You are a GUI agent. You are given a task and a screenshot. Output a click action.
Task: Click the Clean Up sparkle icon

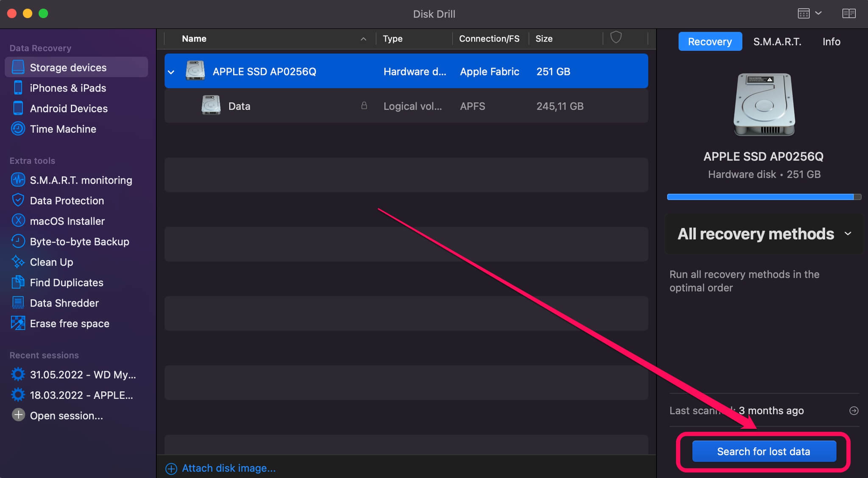coord(18,262)
